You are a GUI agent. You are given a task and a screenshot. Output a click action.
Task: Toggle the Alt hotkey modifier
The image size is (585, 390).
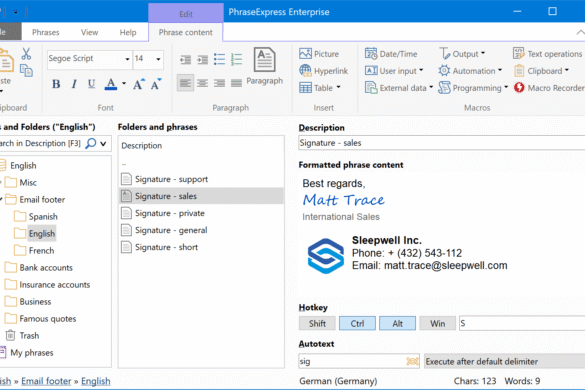(397, 323)
